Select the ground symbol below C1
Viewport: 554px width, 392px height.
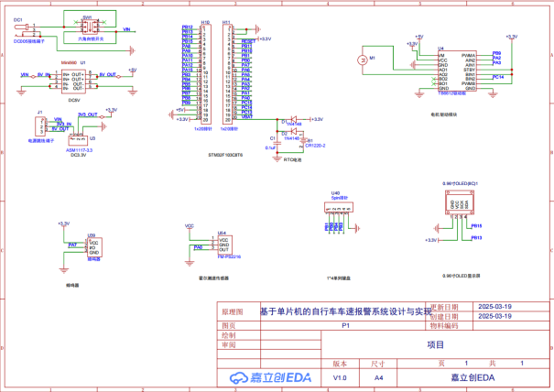tap(277, 158)
